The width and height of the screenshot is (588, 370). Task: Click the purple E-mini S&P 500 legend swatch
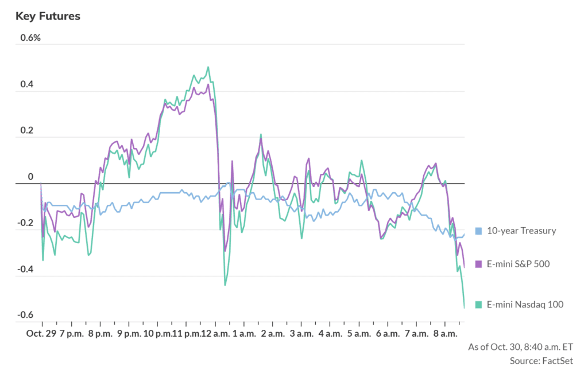478,264
